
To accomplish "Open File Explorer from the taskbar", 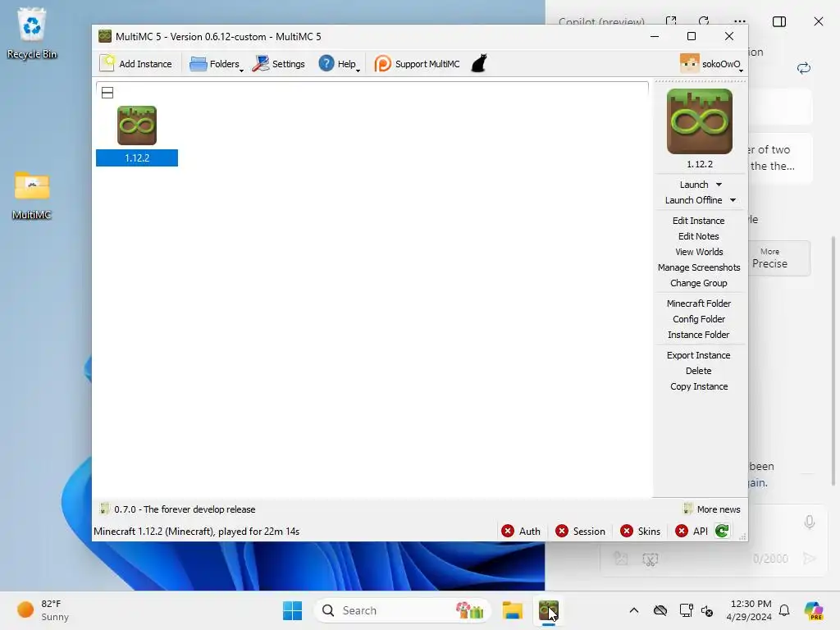I will pyautogui.click(x=512, y=610).
